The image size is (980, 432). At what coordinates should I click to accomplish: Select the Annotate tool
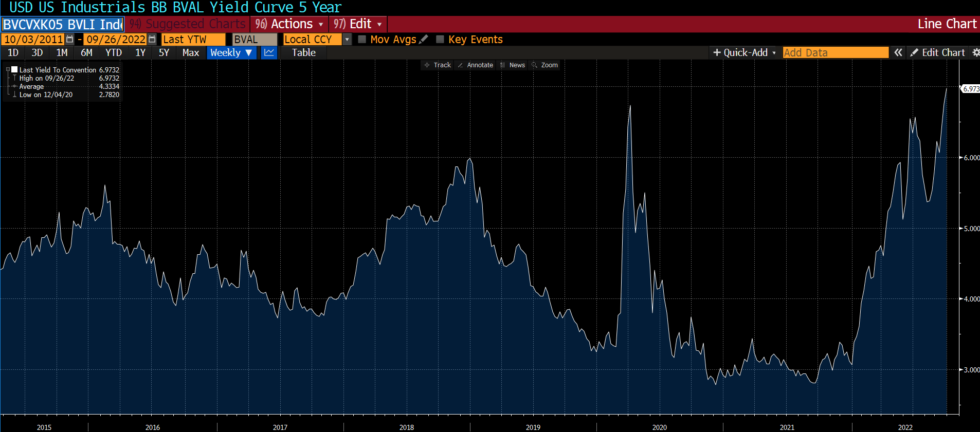click(475, 65)
